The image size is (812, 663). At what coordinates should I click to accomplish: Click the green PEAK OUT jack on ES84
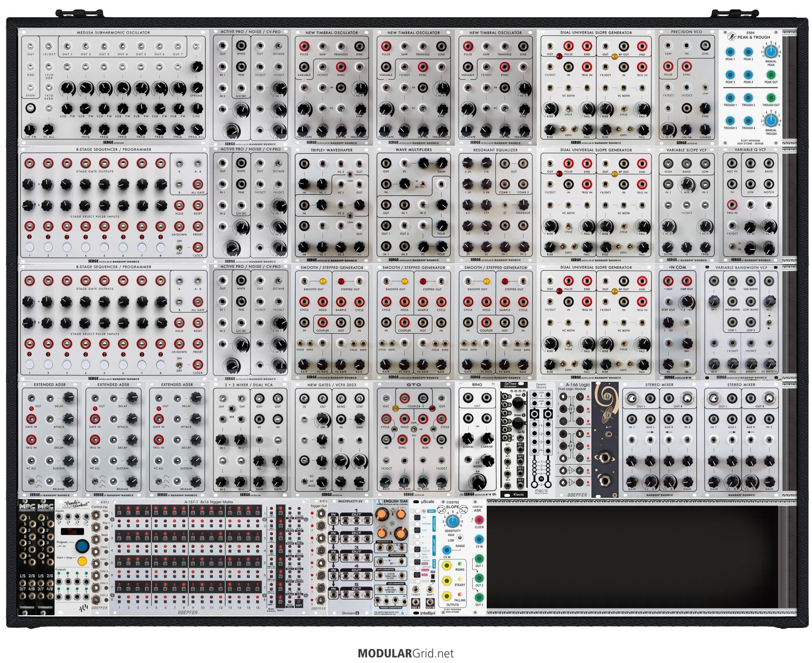point(771,75)
